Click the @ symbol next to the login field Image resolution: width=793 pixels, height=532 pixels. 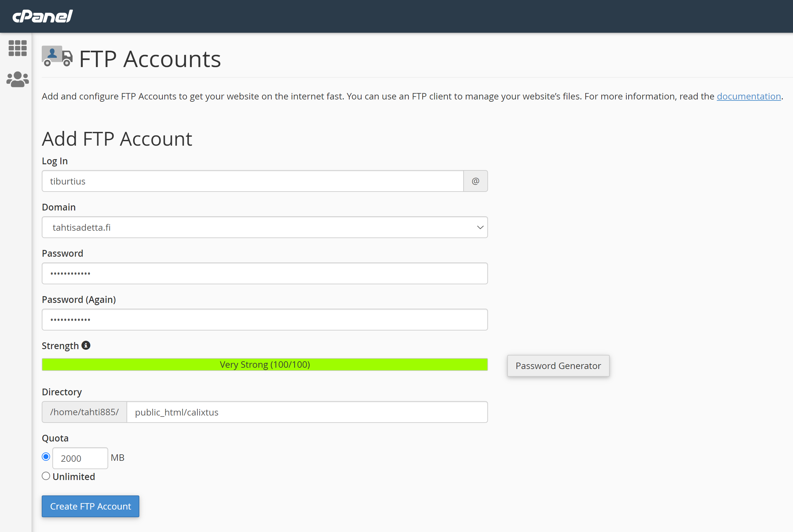coord(475,181)
